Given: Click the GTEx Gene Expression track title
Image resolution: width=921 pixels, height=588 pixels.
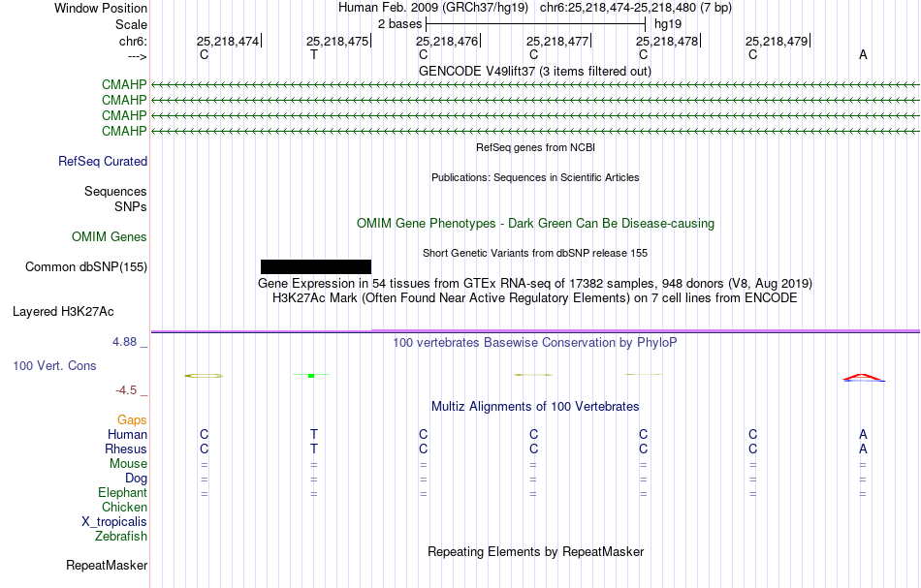Looking at the screenshot, I should [x=535, y=284].
